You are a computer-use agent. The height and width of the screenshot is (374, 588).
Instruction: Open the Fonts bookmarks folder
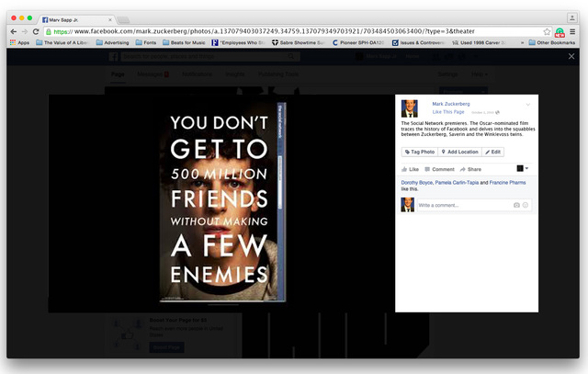click(x=146, y=43)
